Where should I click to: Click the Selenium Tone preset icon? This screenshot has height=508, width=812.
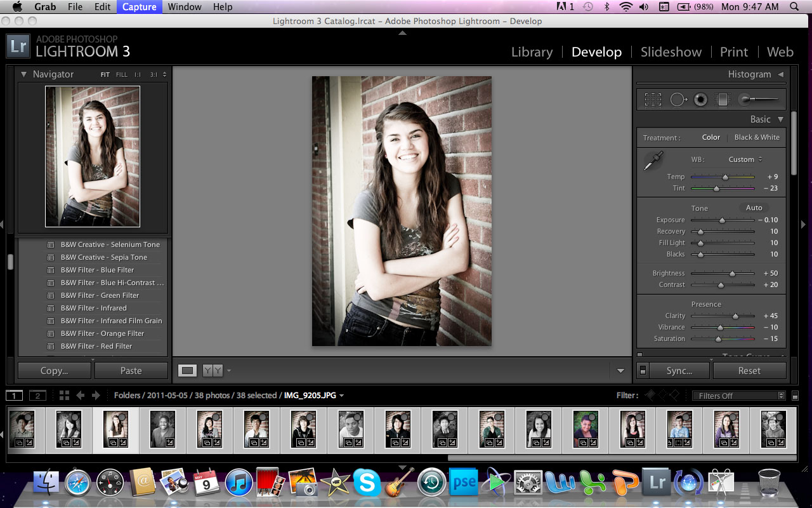tap(51, 244)
